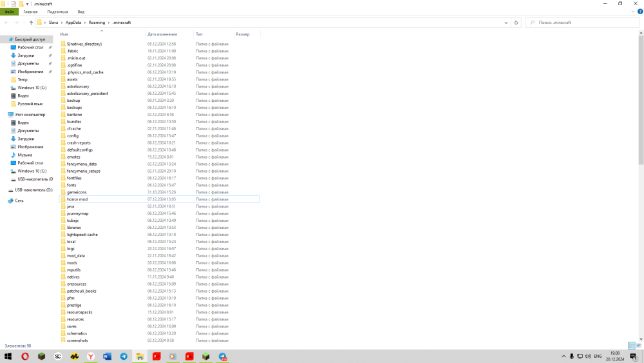Open the Поделиться ribbon tab
The width and height of the screenshot is (644, 363).
(x=57, y=12)
